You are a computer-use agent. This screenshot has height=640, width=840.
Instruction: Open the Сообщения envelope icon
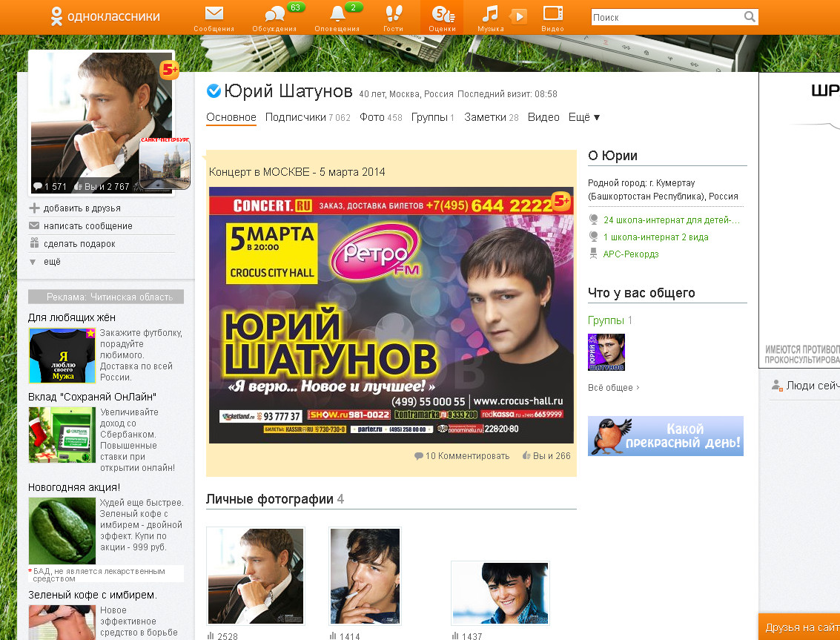(214, 14)
